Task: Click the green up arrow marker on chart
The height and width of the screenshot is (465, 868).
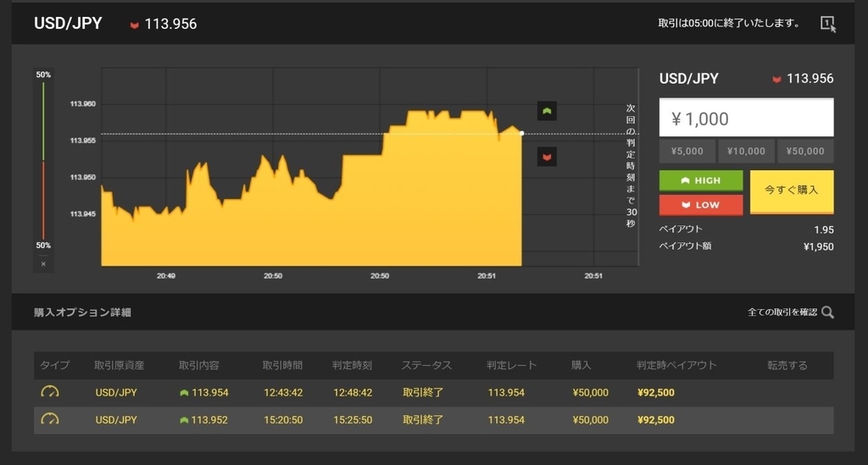Action: [547, 111]
